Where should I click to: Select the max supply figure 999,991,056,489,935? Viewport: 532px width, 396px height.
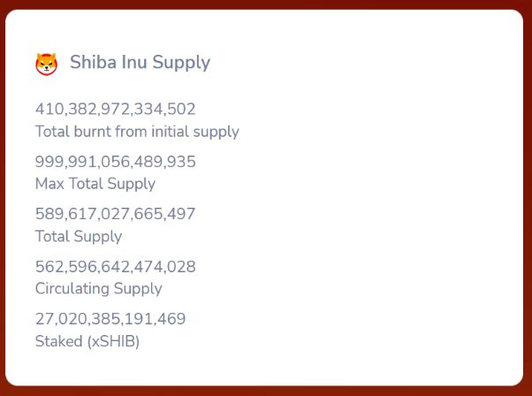click(115, 162)
